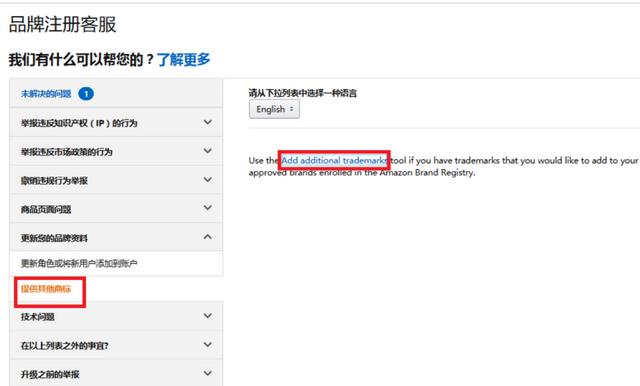640x386 pixels.
Task: Open the 未解决的问题 section
Action: 46,94
